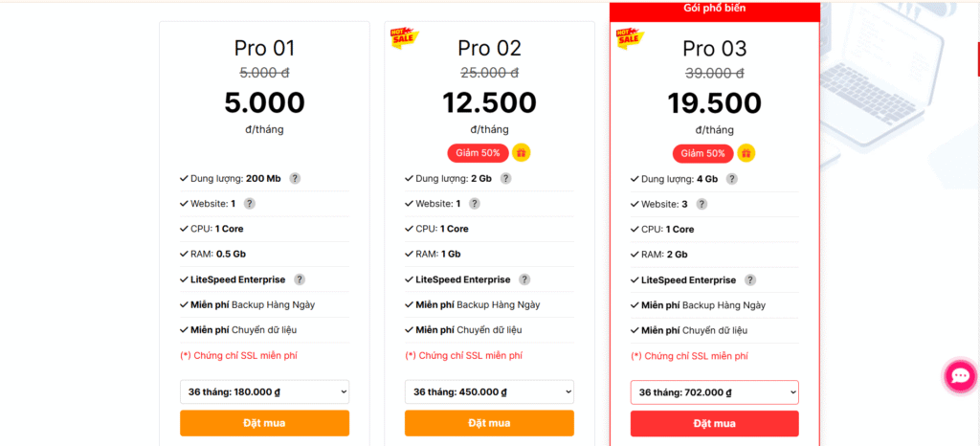Click help icon for Pro 02 LiteSpeed Enterprise
This screenshot has width=980, height=446.
point(524,279)
